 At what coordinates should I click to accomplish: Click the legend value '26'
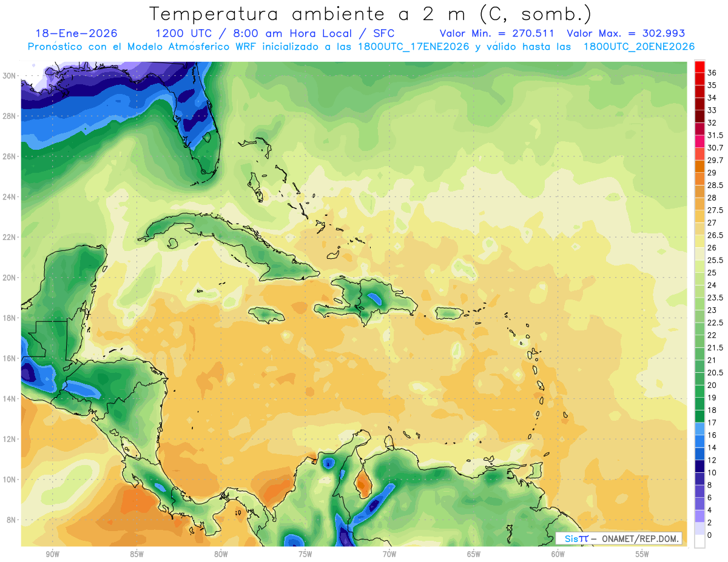tap(712, 247)
